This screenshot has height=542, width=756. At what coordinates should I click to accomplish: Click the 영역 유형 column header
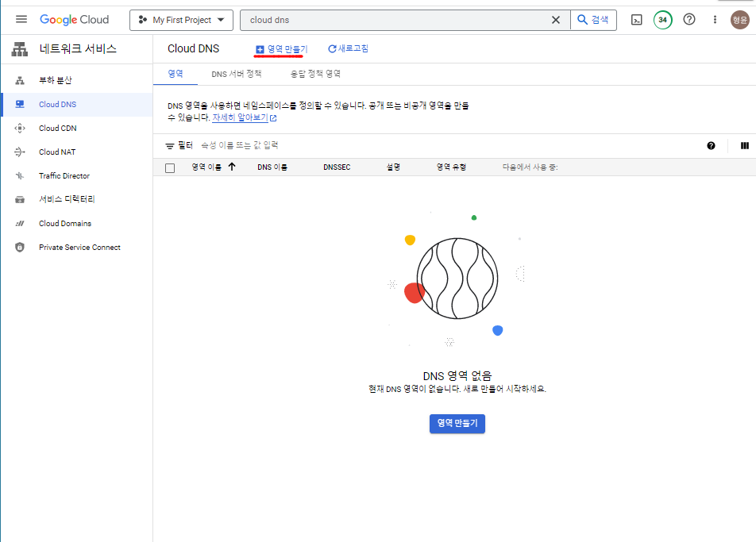pos(451,167)
